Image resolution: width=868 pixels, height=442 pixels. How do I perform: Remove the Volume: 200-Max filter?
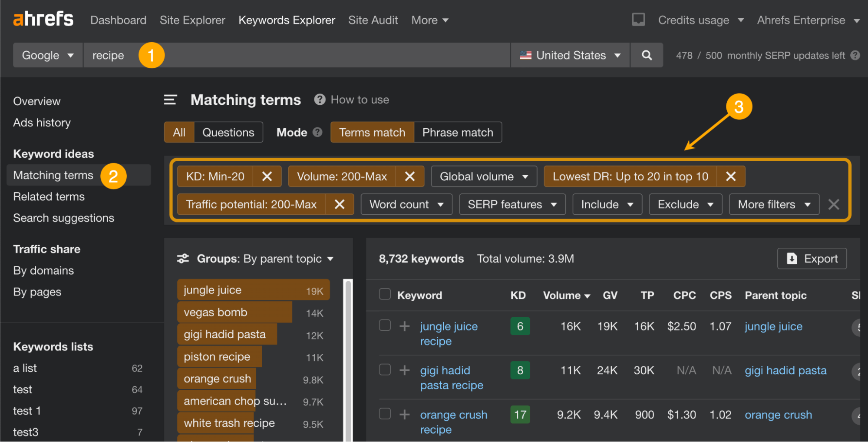click(x=409, y=176)
